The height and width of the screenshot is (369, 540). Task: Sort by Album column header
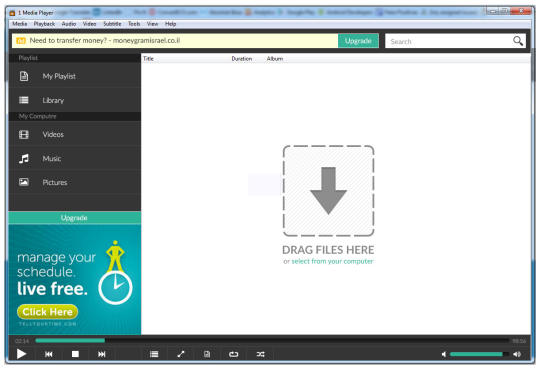[275, 59]
